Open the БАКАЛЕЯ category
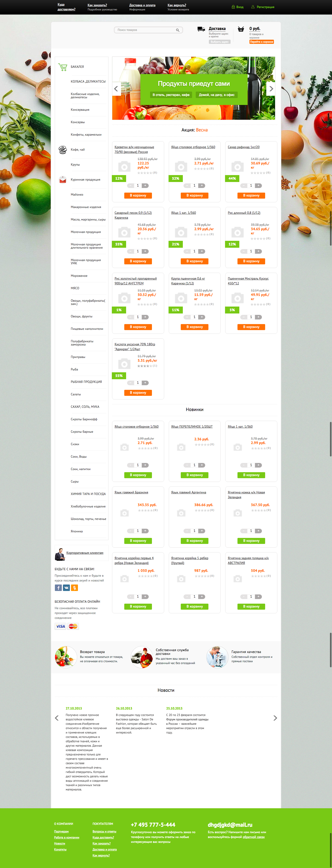Viewport: 332px width, 868px height. click(x=77, y=67)
